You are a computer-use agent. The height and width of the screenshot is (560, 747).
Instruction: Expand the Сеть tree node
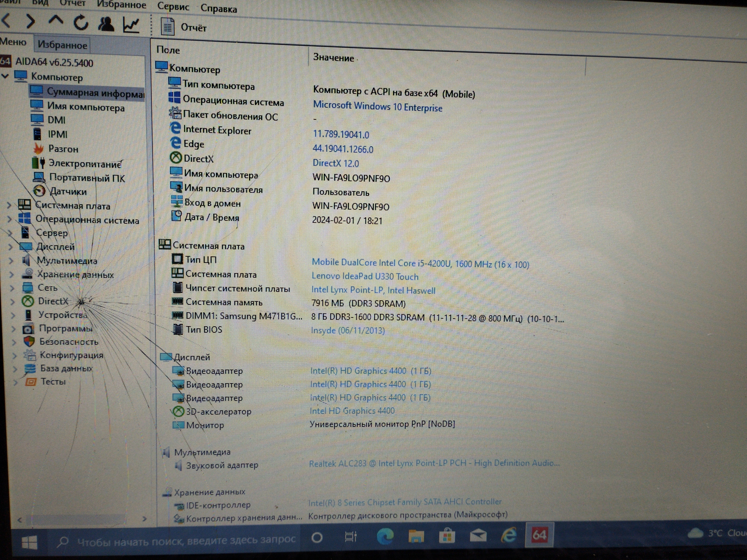point(12,288)
